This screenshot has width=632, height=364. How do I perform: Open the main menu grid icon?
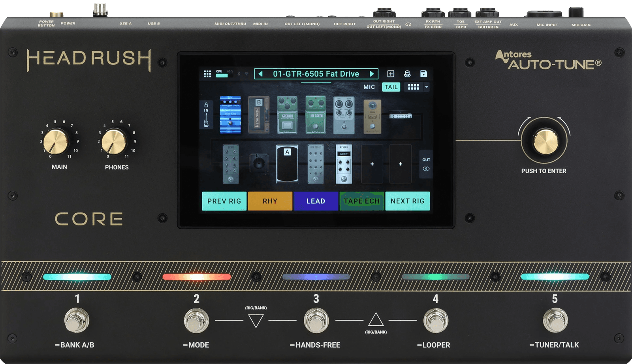pos(207,74)
